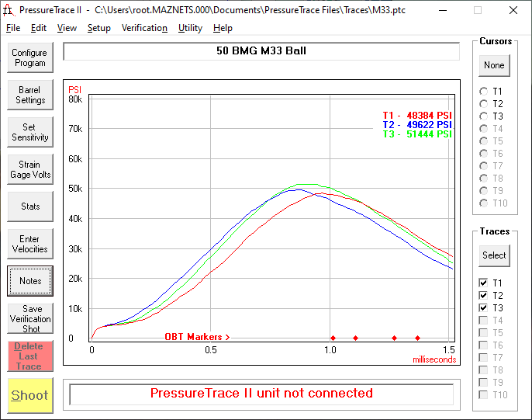Open Barrel Settings

point(30,95)
